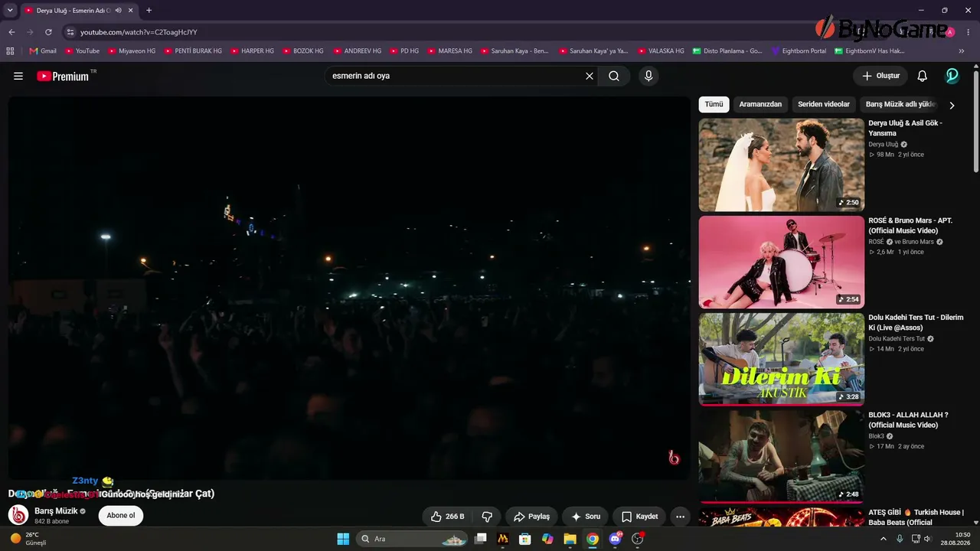
Task: Clear the search box with the X
Action: click(590, 76)
